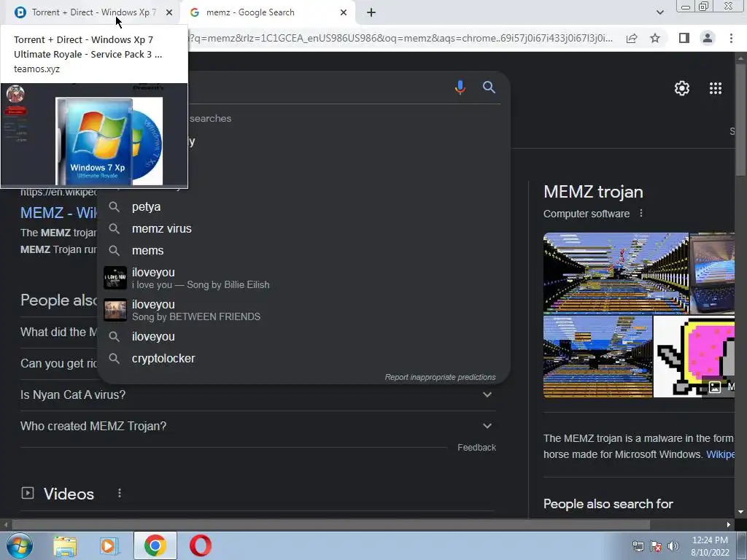747x560 pixels.
Task: Click 'People also search for' heading
Action: pos(608,504)
